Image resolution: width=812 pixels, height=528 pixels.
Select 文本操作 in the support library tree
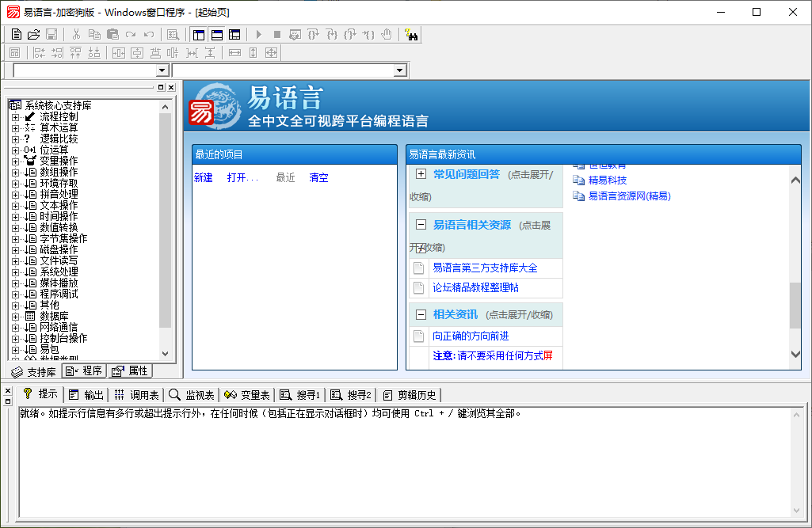point(59,205)
